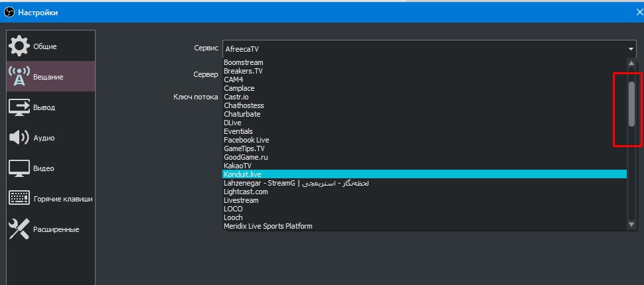
Task: Click the service list scrollbar thumb
Action: click(x=631, y=104)
